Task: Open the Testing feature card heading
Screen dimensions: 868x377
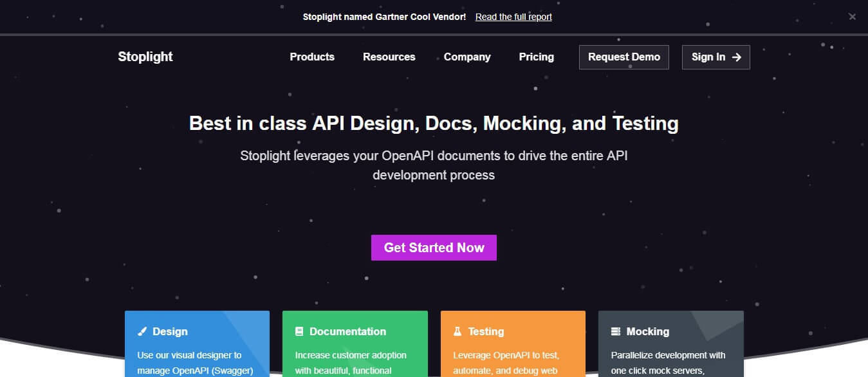Action: (486, 332)
